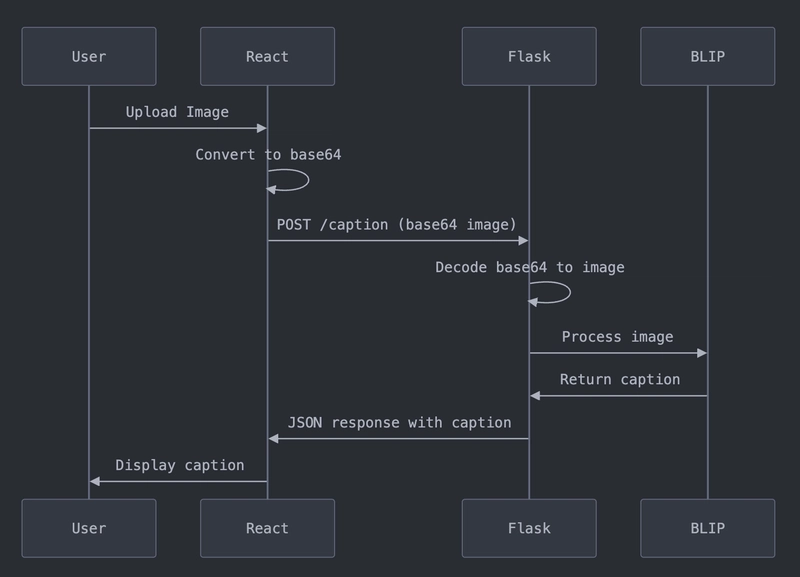Screen dimensions: 800x577
Task: Click the React self-loop arrow under 'Convert to base64'
Action: (288, 181)
